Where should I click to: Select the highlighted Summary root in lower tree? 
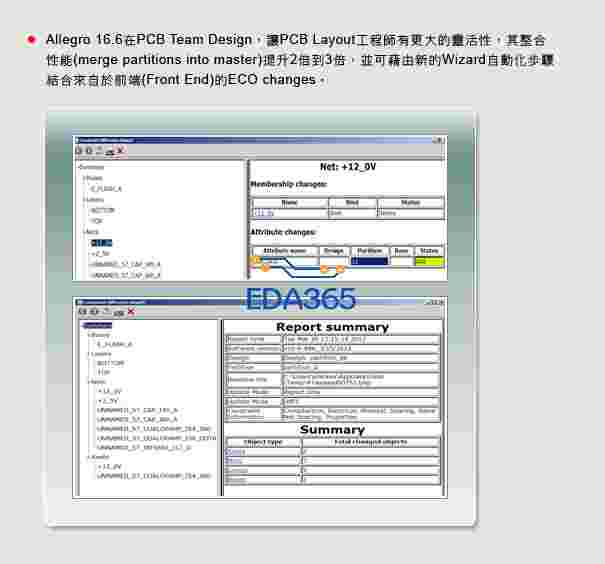point(98,326)
